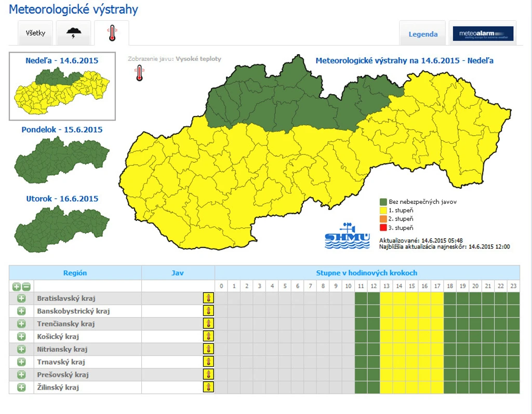Switch to the Všetky tab

click(x=35, y=33)
